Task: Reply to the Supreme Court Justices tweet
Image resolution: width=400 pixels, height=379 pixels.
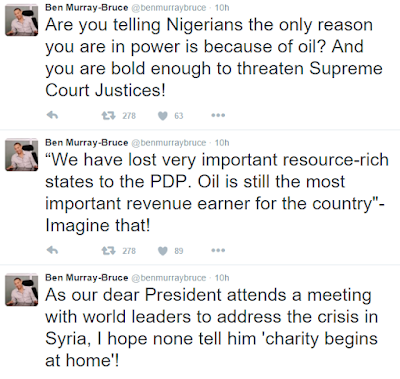Action: [52, 116]
